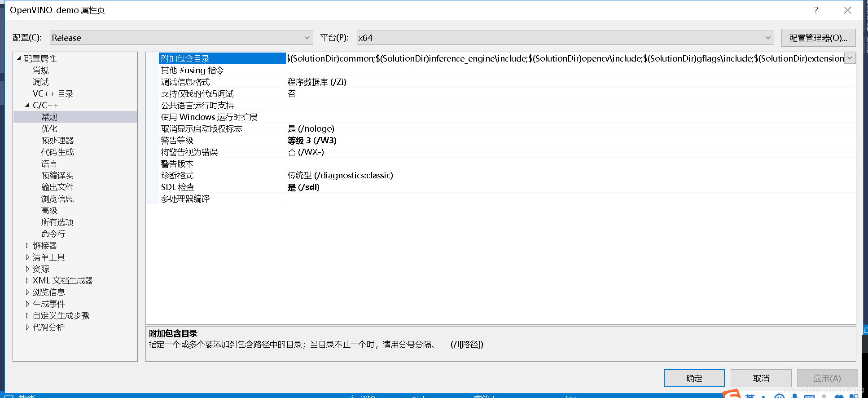Select the 语言 tree item
This screenshot has width=868, height=398.
[x=49, y=164]
